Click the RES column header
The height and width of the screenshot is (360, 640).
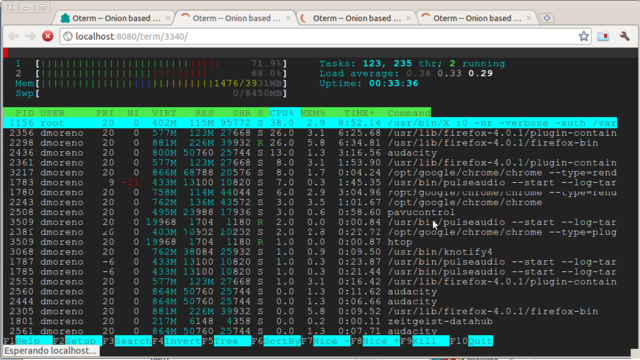tap(204, 113)
